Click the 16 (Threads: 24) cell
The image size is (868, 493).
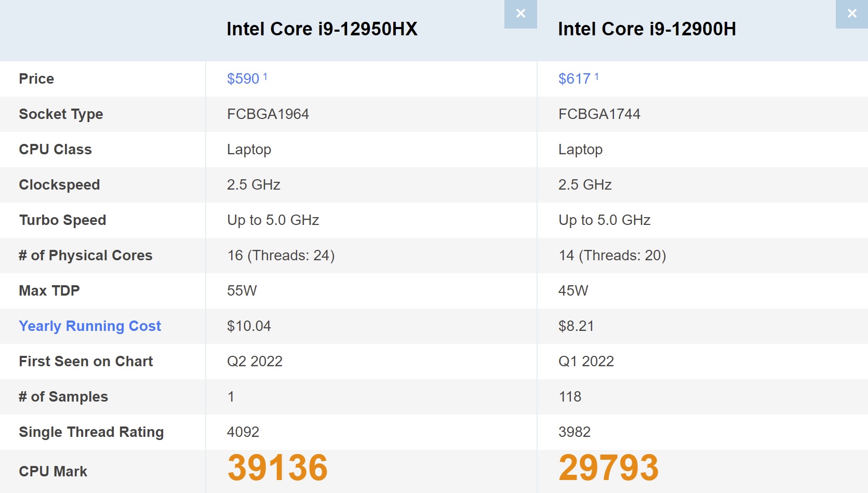pyautogui.click(x=281, y=255)
